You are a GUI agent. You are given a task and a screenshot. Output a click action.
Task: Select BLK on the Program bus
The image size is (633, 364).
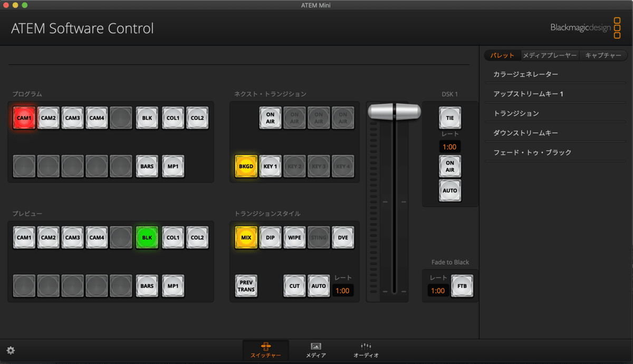click(x=147, y=118)
